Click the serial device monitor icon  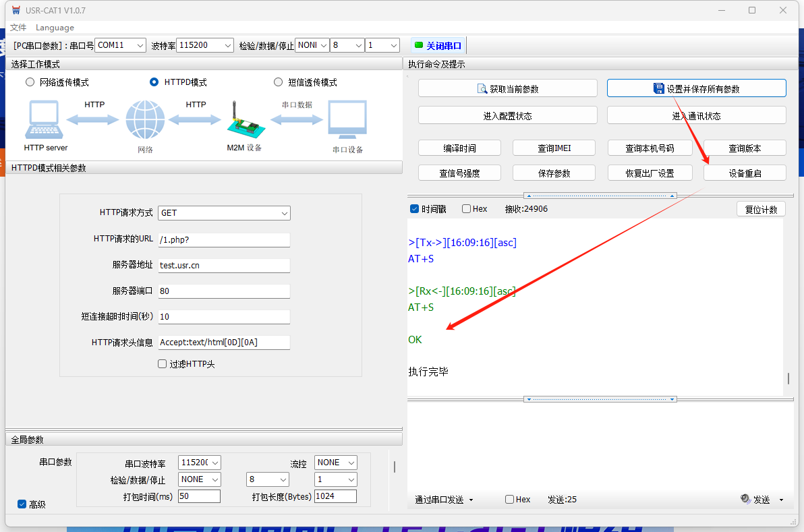[x=347, y=120]
